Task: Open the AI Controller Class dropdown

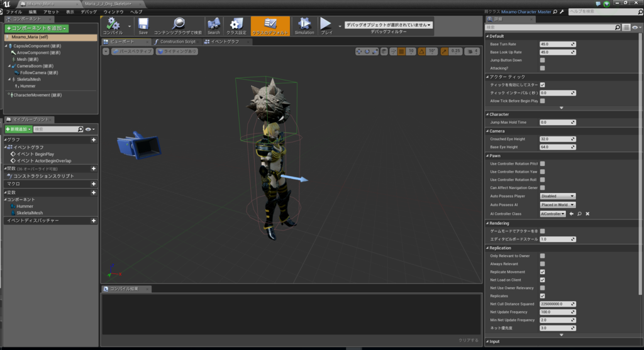Action: point(553,214)
